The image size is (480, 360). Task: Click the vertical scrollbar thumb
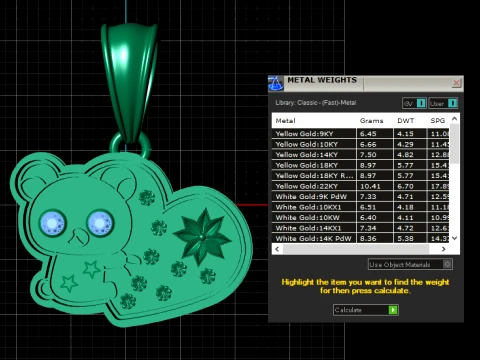tap(454, 144)
